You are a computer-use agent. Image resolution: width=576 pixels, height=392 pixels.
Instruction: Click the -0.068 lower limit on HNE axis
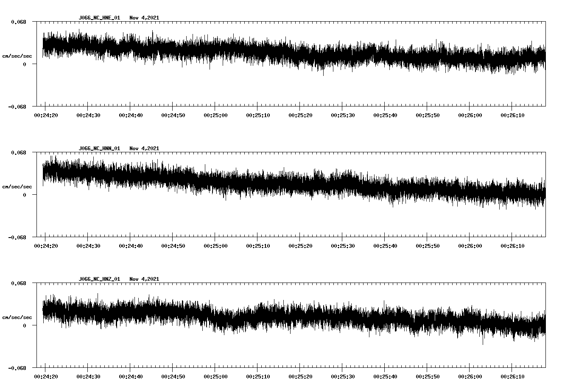[17, 107]
